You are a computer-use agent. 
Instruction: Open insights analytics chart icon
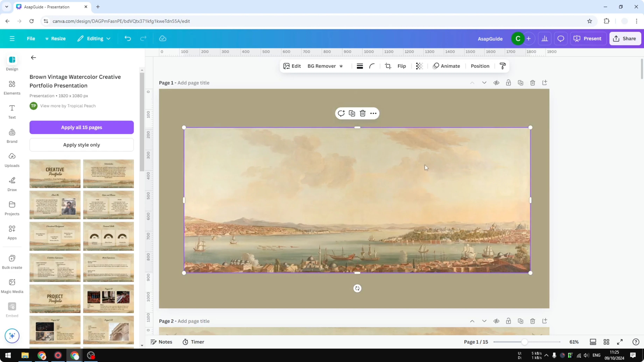pyautogui.click(x=545, y=38)
